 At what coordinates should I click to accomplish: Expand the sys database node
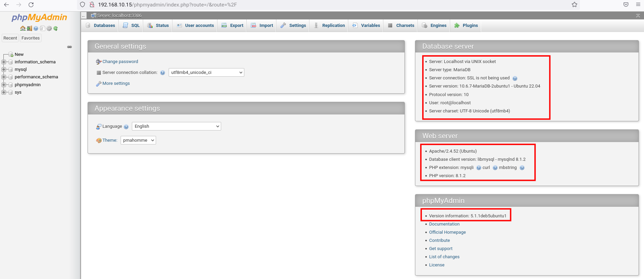point(4,92)
